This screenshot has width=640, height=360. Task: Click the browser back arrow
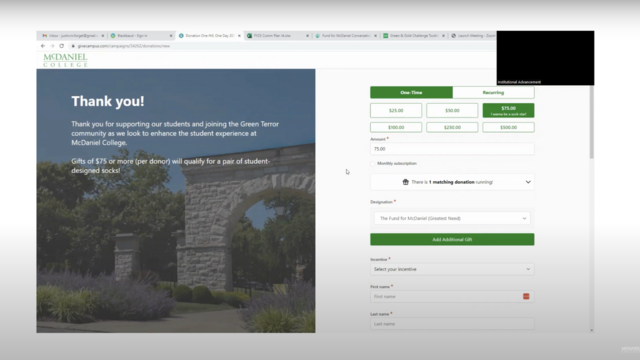(x=43, y=46)
